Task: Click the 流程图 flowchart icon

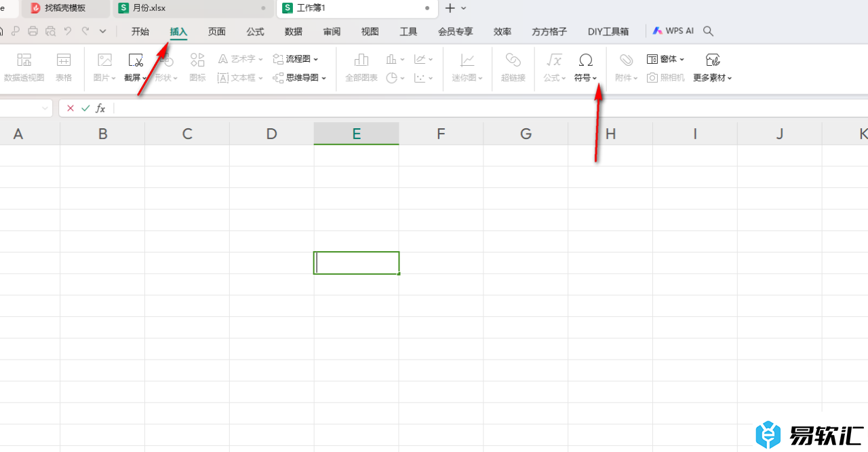Action: pos(278,59)
